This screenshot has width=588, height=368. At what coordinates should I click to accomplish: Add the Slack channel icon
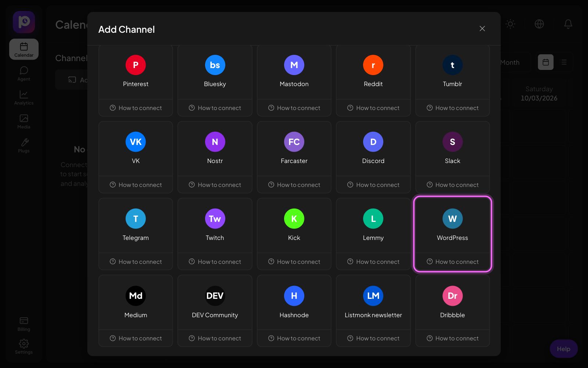(452, 142)
